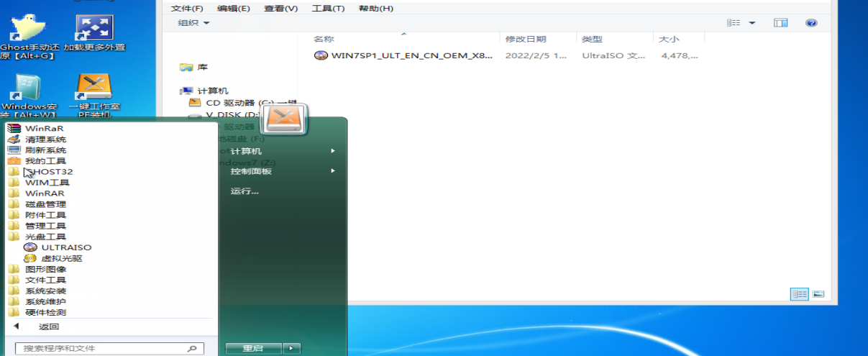Switch to details view in Explorer corner

tap(800, 294)
